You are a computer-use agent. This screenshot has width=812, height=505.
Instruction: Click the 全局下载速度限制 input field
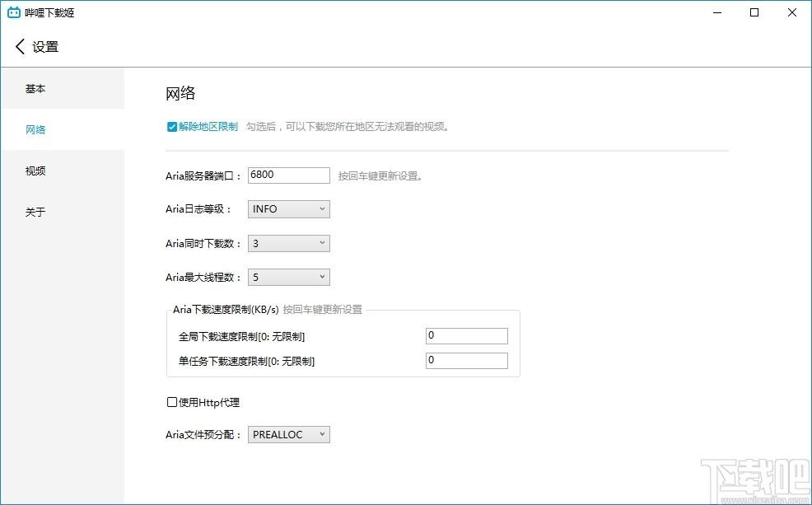coord(467,335)
